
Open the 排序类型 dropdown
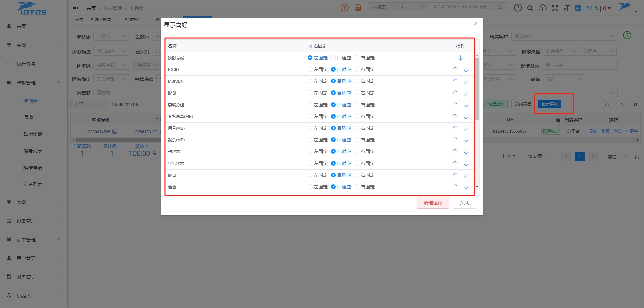[x=561, y=51]
